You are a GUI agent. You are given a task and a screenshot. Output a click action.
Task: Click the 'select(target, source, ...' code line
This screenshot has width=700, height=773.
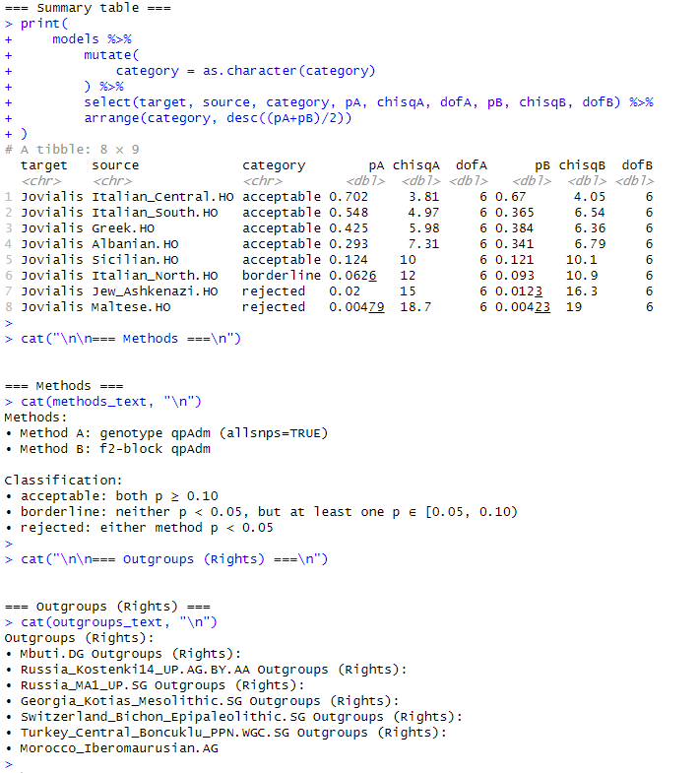click(x=369, y=102)
